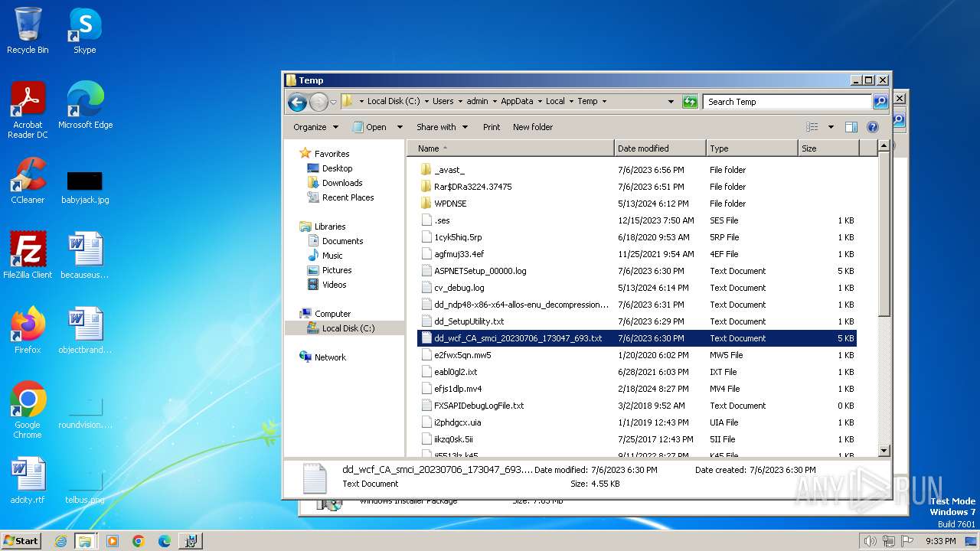Open Explorer help question mark
The width and height of the screenshot is (980, 551).
pos(872,127)
